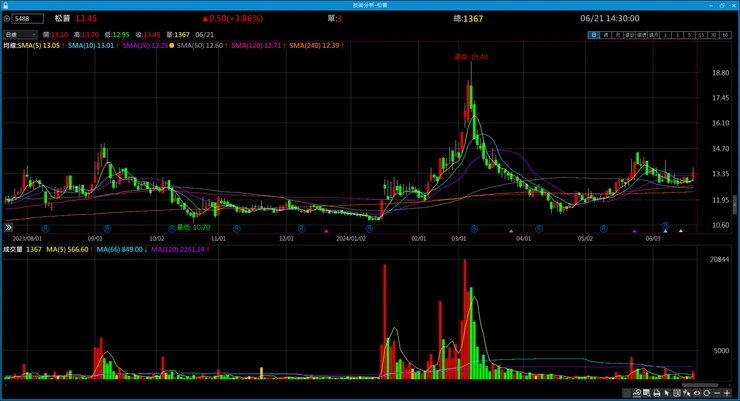The height and width of the screenshot is (401, 740).
Task: Click the print chart icon
Action: point(657,393)
